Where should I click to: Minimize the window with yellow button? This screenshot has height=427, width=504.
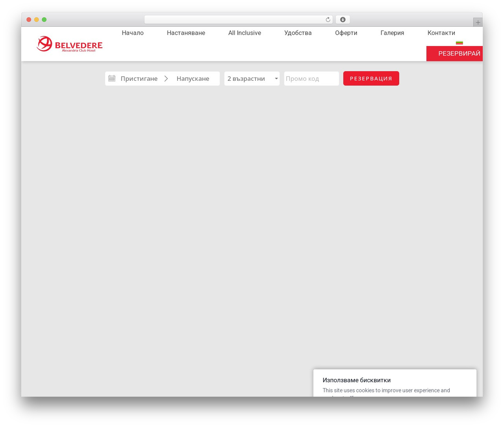[x=37, y=20]
